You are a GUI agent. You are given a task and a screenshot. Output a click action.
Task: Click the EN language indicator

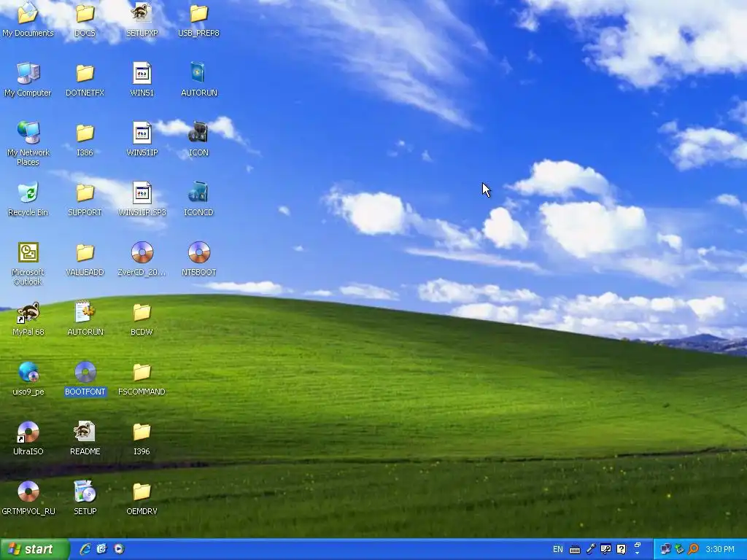click(558, 549)
